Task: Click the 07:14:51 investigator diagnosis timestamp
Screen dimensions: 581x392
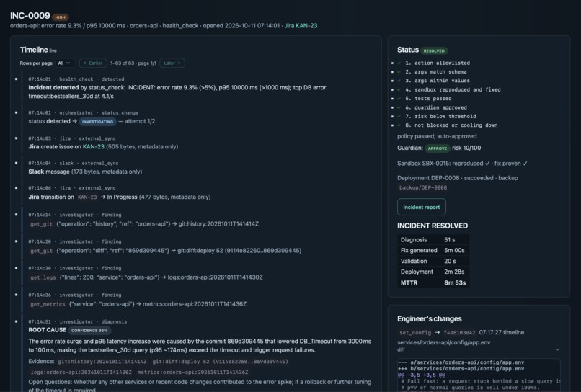Action: coord(77,321)
